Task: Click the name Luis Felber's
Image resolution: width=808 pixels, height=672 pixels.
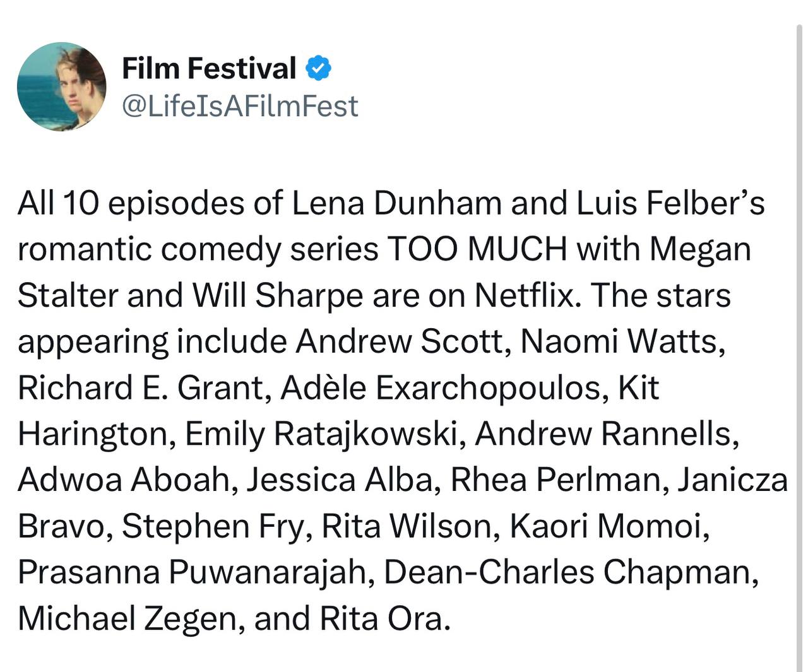Action: click(x=670, y=203)
